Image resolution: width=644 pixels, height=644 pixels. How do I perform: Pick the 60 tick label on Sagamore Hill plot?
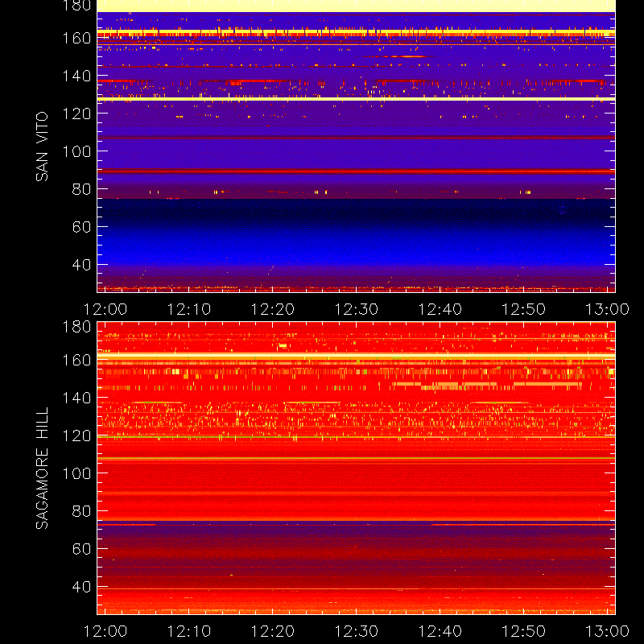coord(81,549)
